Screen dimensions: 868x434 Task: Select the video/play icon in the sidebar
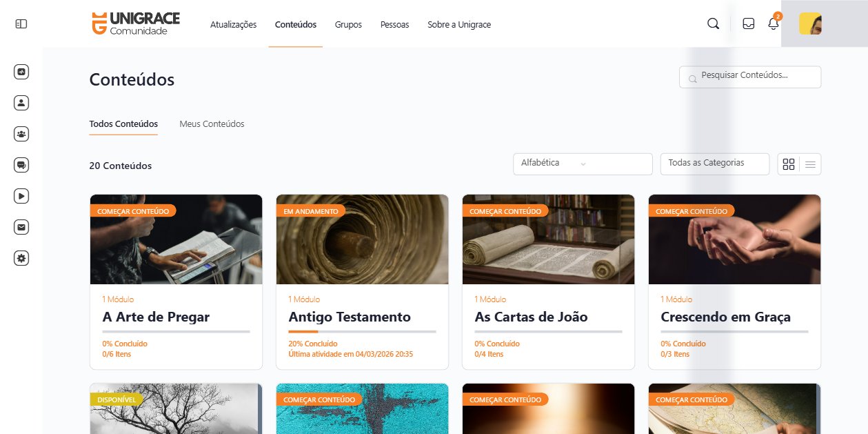[x=21, y=195]
